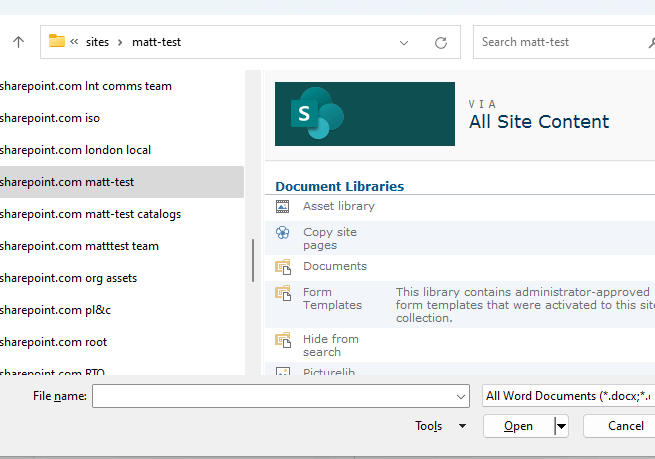The width and height of the screenshot is (655, 459).
Task: Open Form Templates library
Action: [333, 299]
